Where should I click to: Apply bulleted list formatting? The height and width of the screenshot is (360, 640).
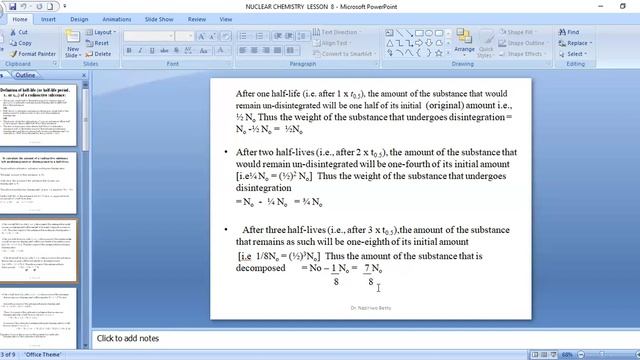pos(244,36)
